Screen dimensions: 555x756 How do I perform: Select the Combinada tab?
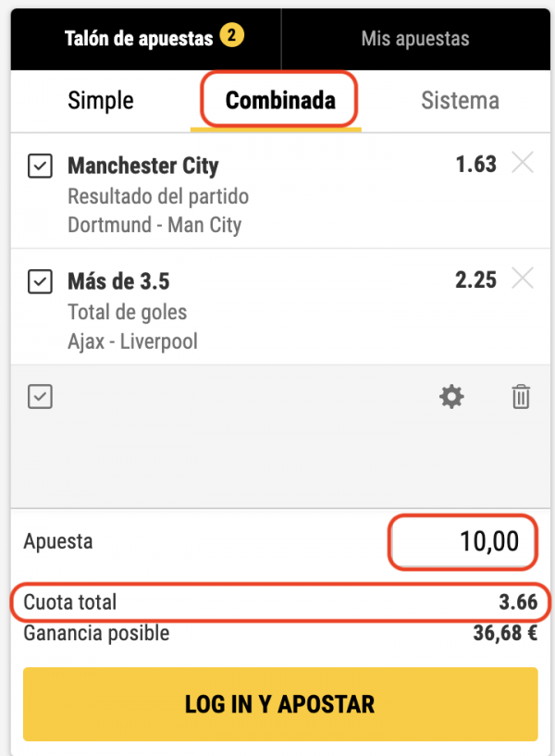coord(280,101)
